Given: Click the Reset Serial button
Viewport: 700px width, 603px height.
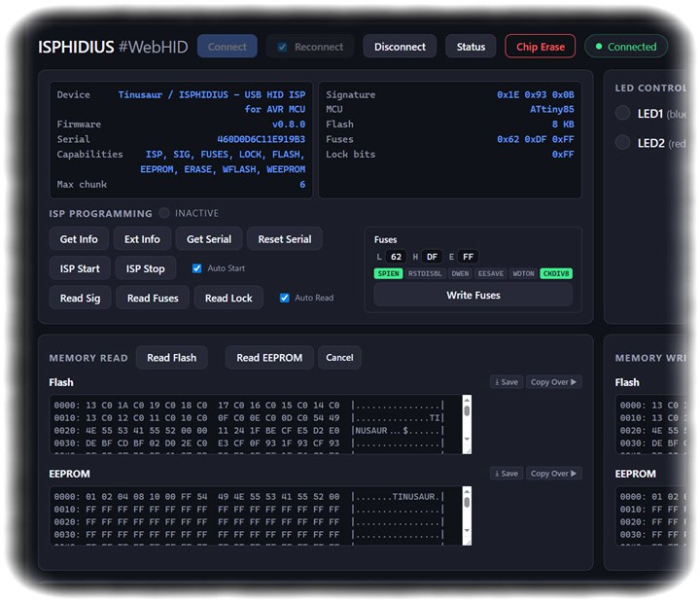Looking at the screenshot, I should pyautogui.click(x=284, y=239).
